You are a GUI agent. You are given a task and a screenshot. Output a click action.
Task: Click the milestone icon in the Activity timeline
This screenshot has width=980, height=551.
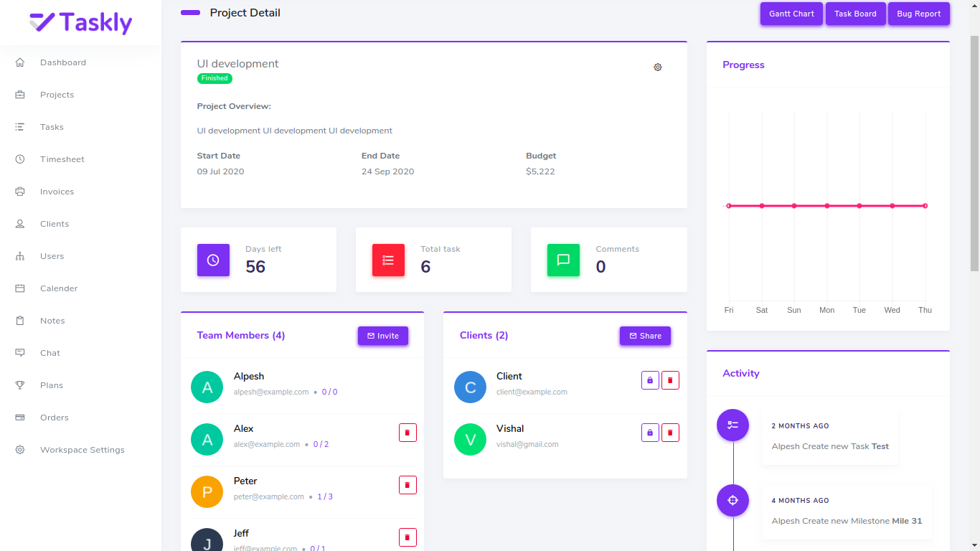click(x=732, y=500)
